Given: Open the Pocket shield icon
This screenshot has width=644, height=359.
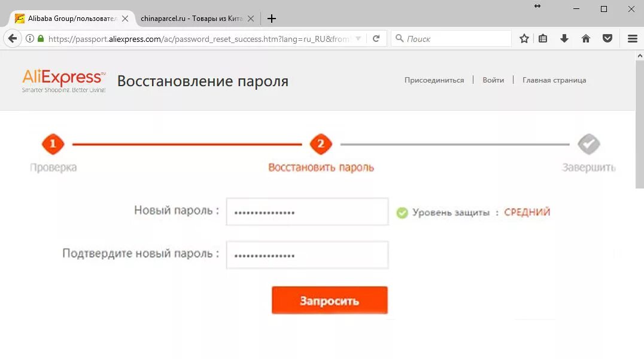Looking at the screenshot, I should pyautogui.click(x=607, y=39).
